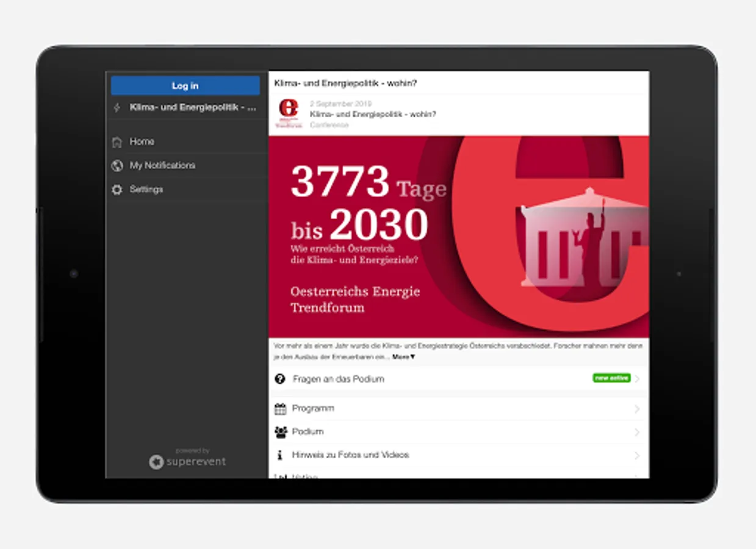This screenshot has width=756, height=549.
Task: Open the Programm row
Action: pos(459,409)
